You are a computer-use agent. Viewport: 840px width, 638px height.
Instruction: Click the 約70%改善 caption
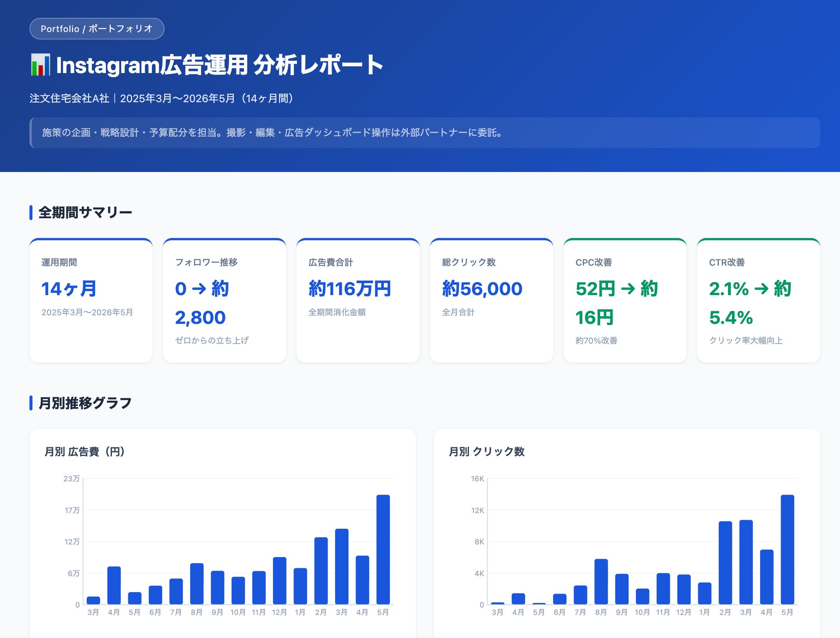click(x=597, y=341)
